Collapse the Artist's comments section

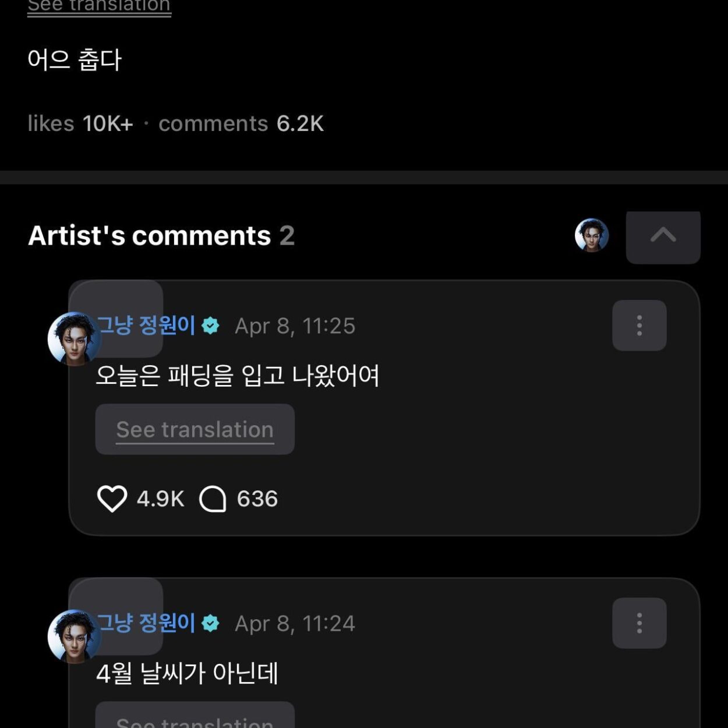click(x=663, y=237)
